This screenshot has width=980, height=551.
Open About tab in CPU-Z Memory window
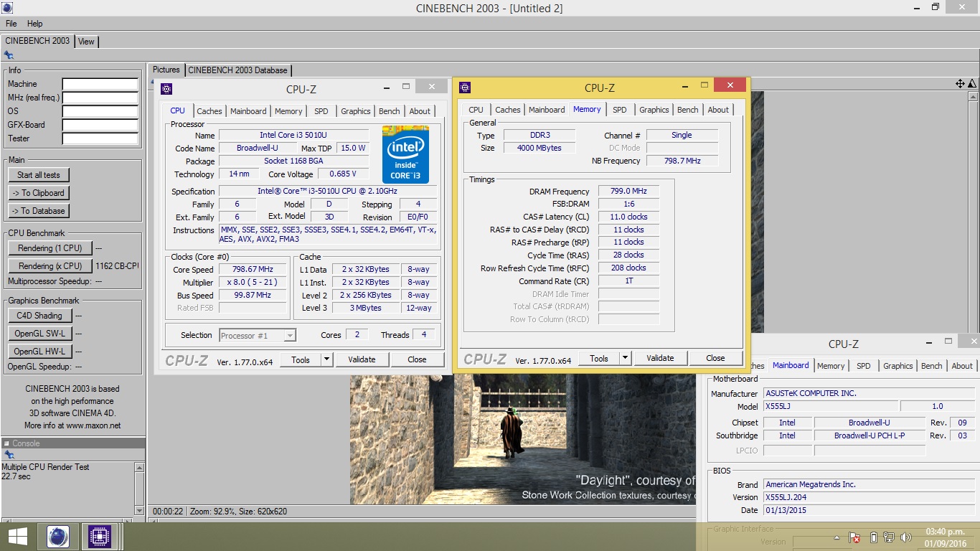point(718,110)
